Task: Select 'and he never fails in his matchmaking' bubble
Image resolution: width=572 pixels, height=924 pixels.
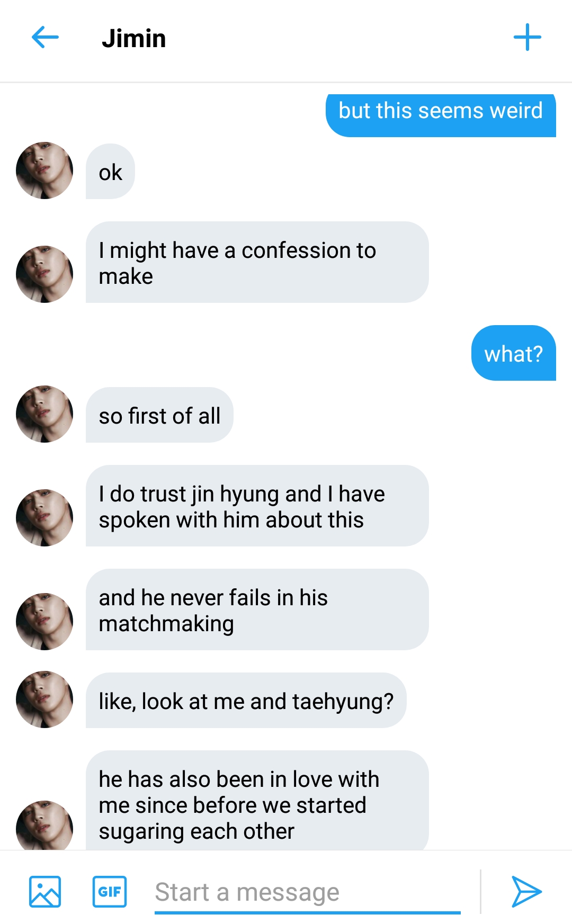Action: coord(257,609)
